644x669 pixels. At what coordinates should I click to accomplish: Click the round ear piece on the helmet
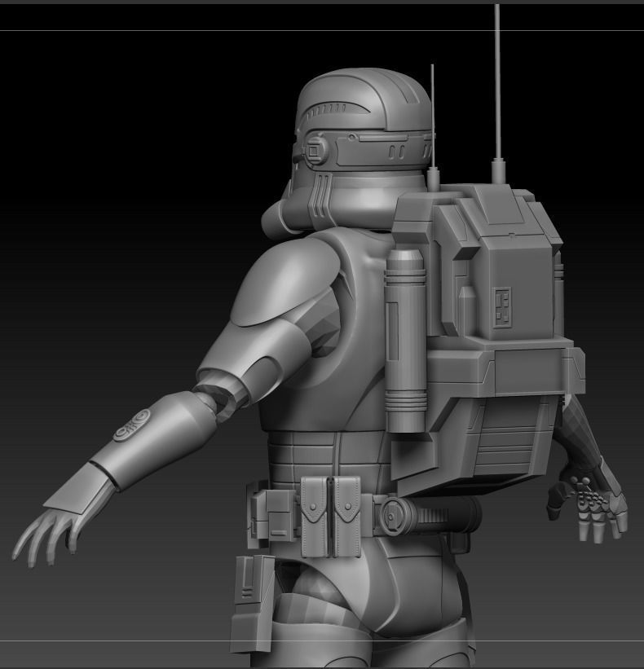(315, 150)
